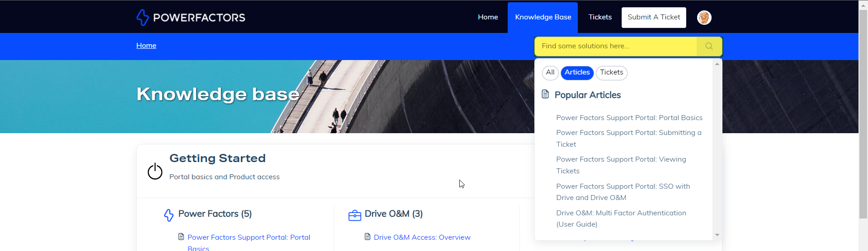The image size is (868, 251).
Task: Click the Portal basics and Product access text
Action: coord(224,177)
